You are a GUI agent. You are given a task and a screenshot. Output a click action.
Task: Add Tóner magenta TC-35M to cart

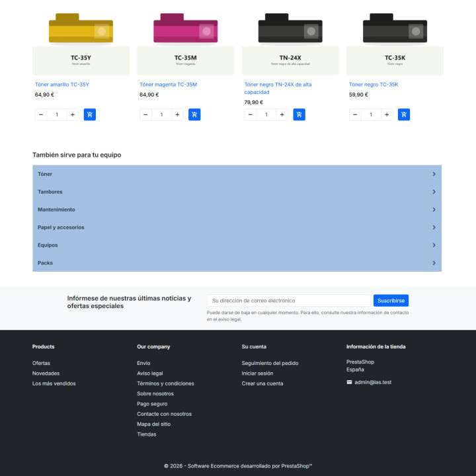[x=194, y=114]
